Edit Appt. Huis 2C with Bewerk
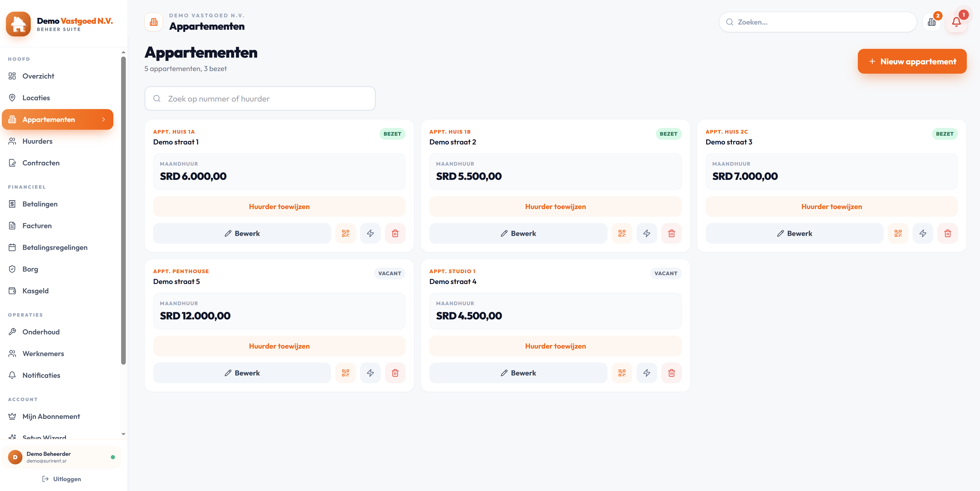Viewport: 980px width, 491px height. tap(795, 233)
